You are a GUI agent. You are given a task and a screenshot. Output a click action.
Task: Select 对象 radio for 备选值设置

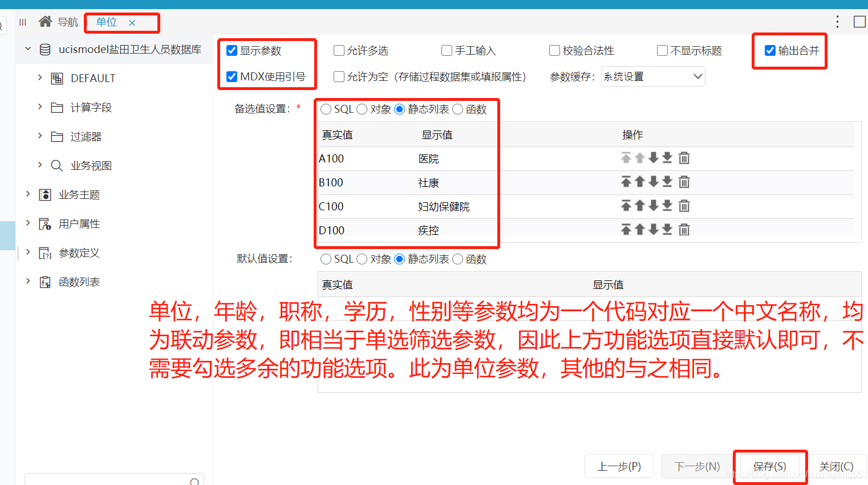tap(362, 109)
